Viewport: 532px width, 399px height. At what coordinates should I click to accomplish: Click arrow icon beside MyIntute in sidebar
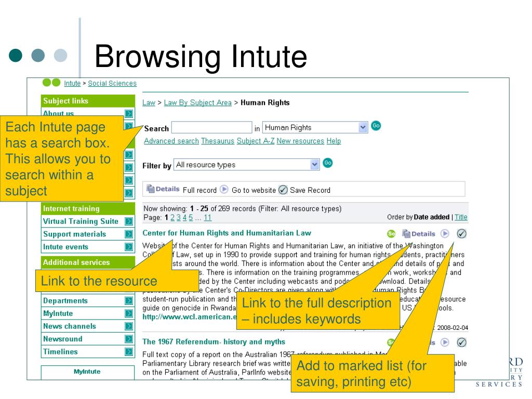129,313
